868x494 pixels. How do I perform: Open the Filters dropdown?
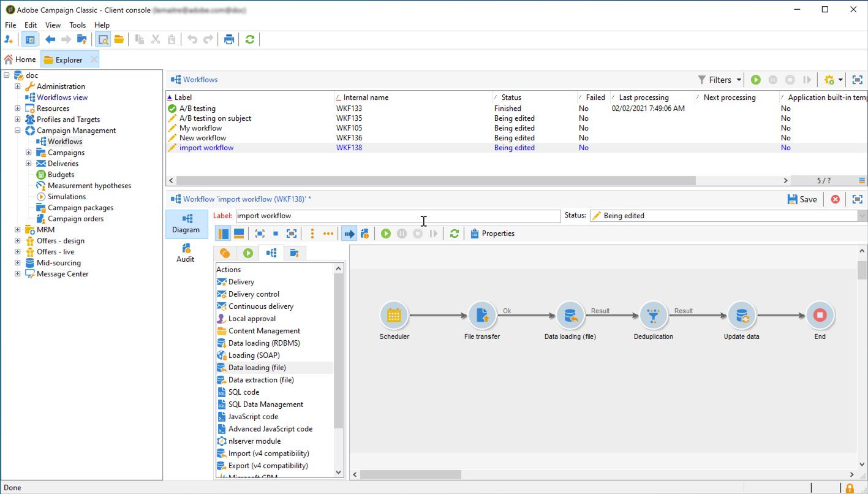(x=720, y=80)
